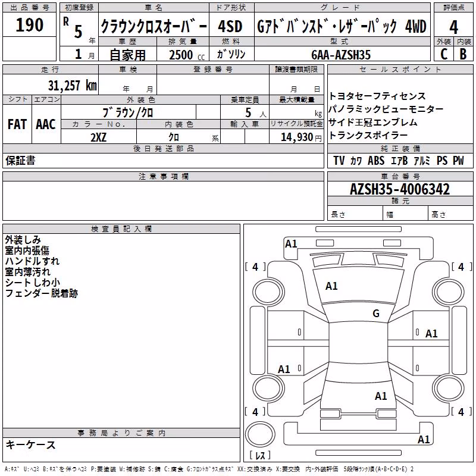Click sales point トヨタセーフティセンス

[377, 96]
